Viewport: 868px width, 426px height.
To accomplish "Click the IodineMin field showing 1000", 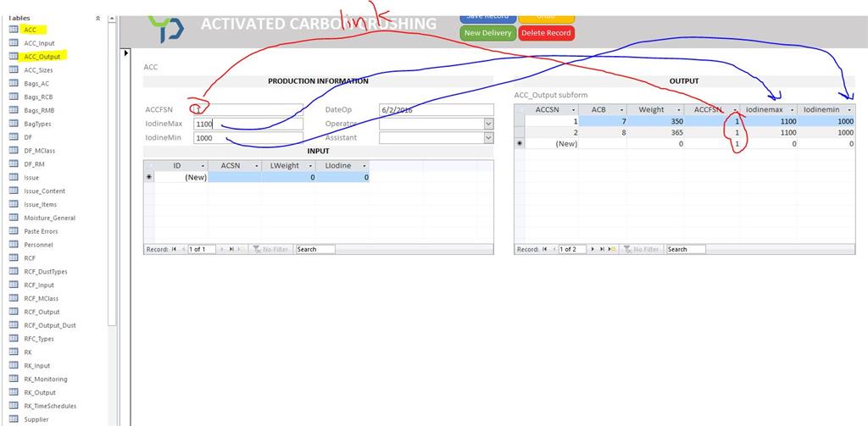I will coord(248,138).
